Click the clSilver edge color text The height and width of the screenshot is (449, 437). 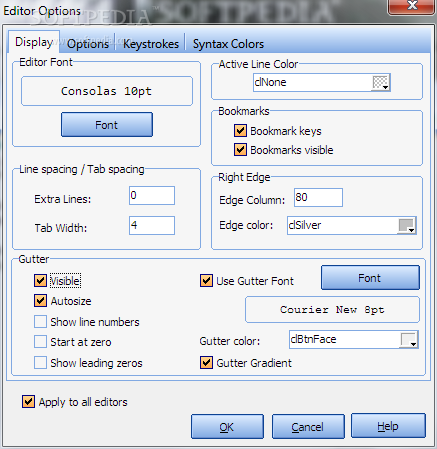[x=305, y=225]
